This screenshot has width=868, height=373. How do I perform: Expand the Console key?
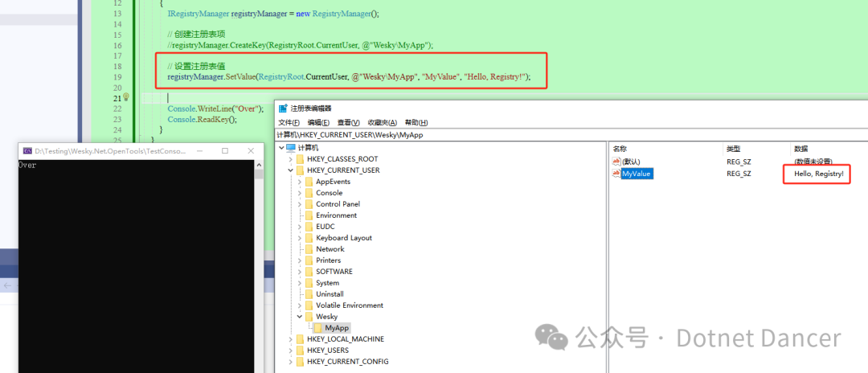click(300, 193)
